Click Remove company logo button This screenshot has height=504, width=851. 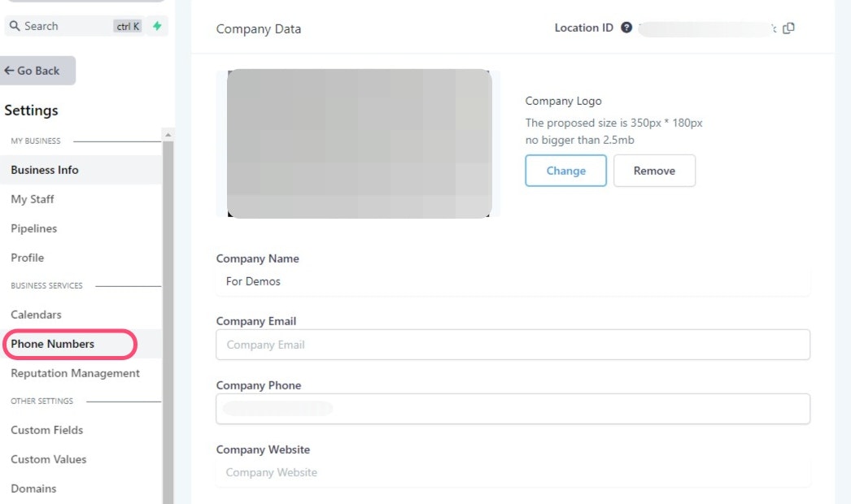coord(654,171)
